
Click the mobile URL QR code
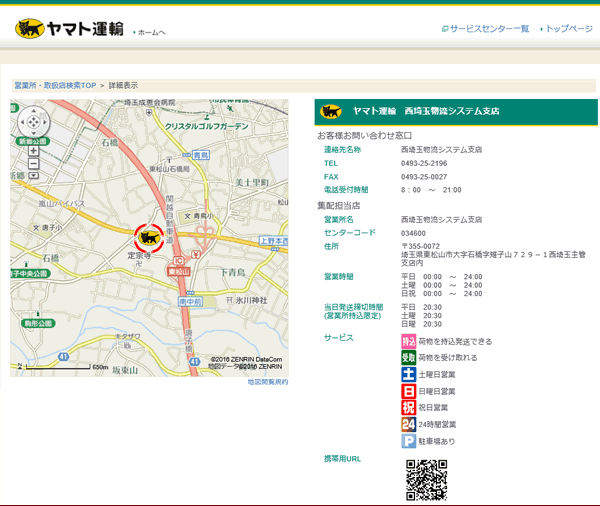pyautogui.click(x=426, y=480)
